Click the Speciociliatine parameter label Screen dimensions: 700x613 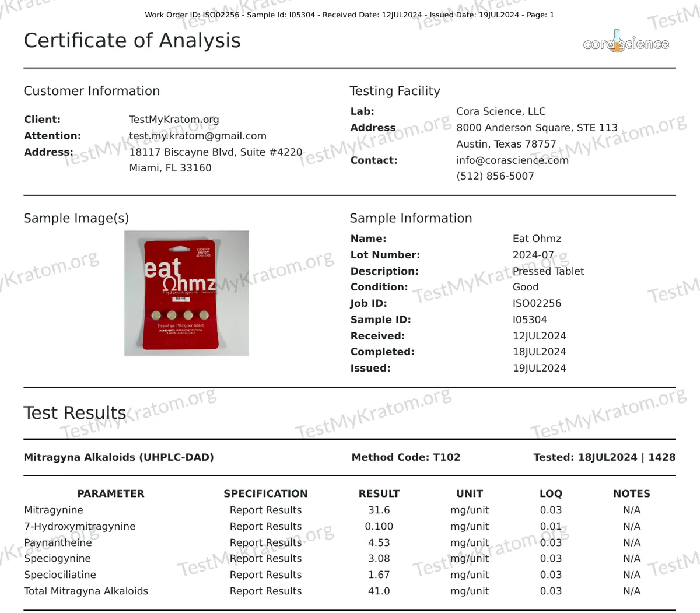point(60,575)
